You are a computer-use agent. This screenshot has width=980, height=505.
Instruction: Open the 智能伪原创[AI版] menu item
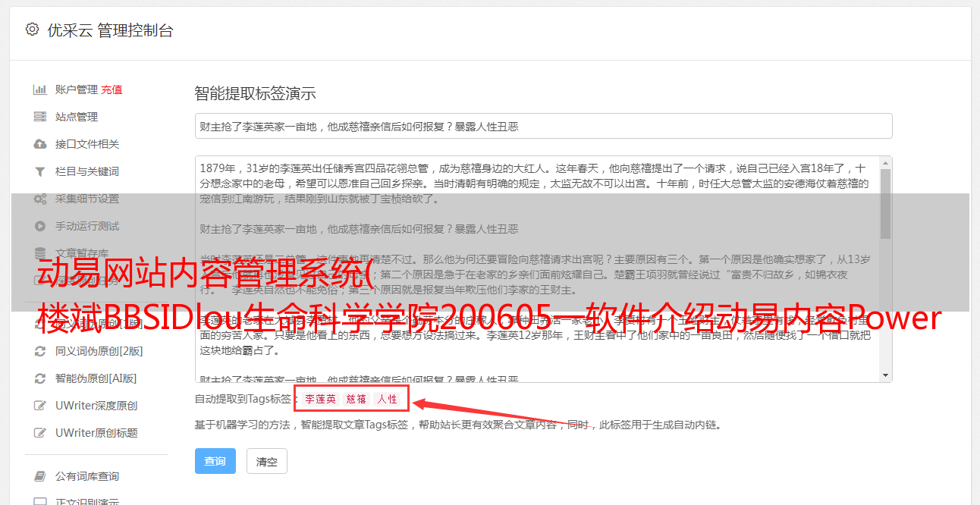coord(96,378)
